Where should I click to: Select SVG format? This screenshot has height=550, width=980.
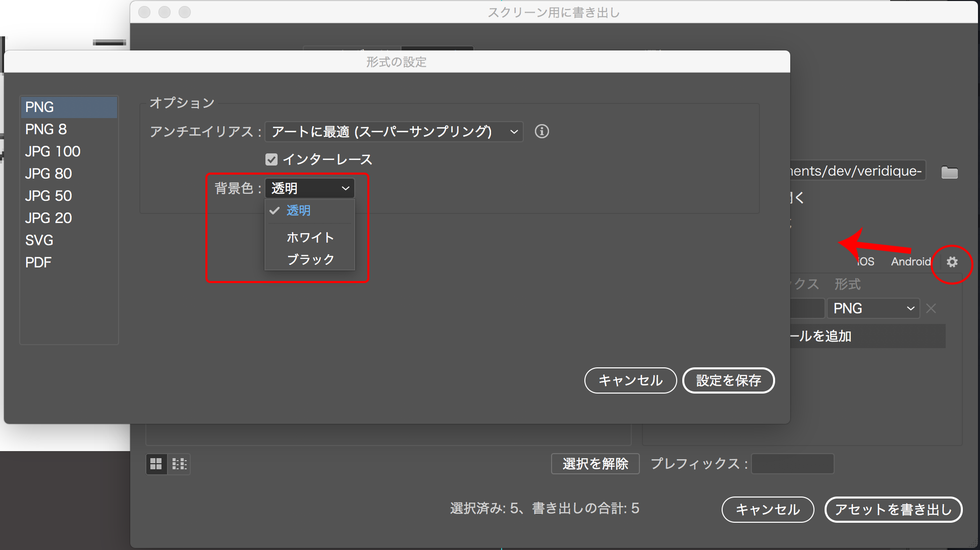pos(69,240)
